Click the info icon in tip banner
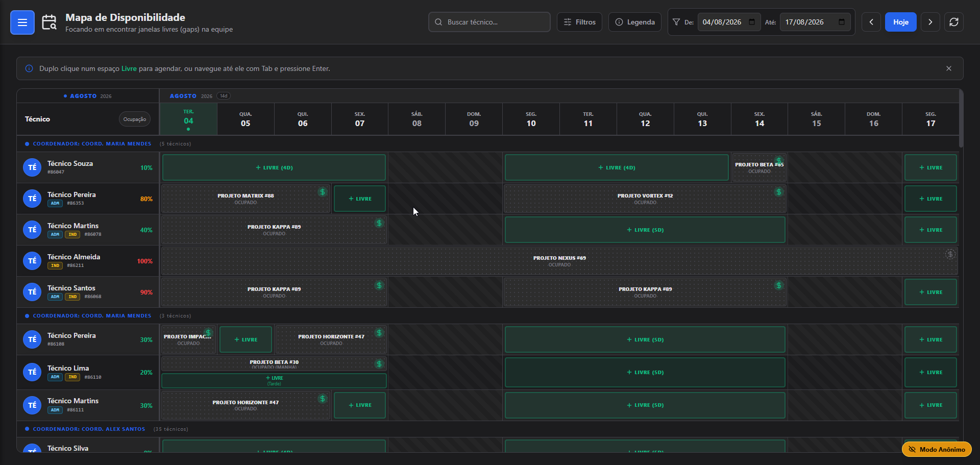980x465 pixels. click(29, 68)
